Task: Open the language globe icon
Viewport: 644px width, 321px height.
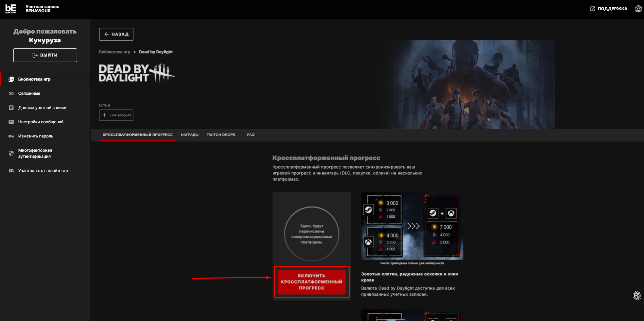Action: (x=638, y=9)
